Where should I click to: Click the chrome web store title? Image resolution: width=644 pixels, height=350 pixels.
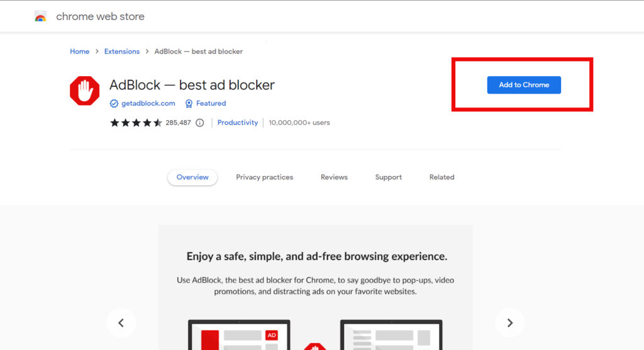pyautogui.click(x=100, y=16)
